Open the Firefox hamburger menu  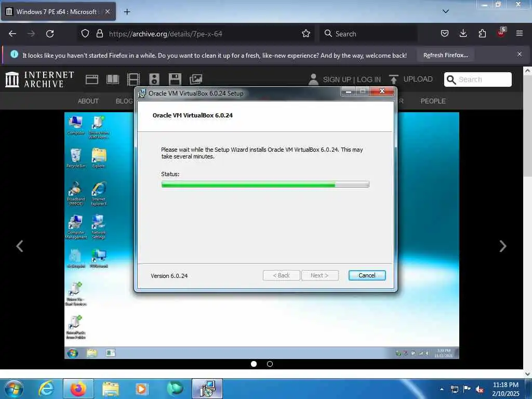point(520,33)
